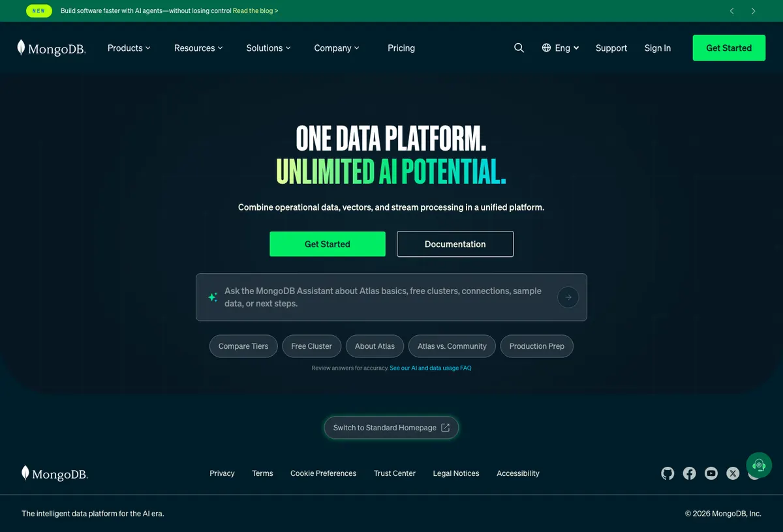783x532 pixels.
Task: Select the Compare Tiers suggestion chip
Action: point(243,346)
